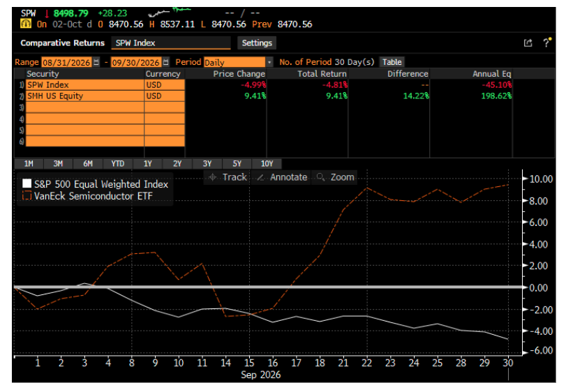Click the dashed VanEck Semiconductor ETF legend swatch
The height and width of the screenshot is (392, 566).
[27, 196]
